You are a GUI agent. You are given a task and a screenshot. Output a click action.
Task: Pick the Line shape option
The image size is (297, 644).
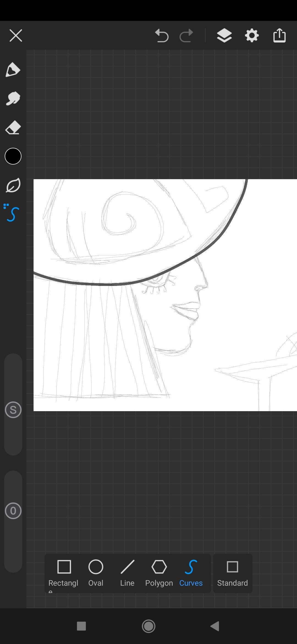(127, 573)
